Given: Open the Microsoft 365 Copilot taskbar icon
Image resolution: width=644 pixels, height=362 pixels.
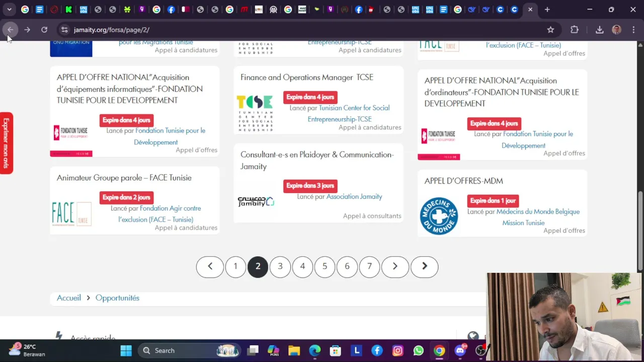Looking at the screenshot, I should [273, 350].
